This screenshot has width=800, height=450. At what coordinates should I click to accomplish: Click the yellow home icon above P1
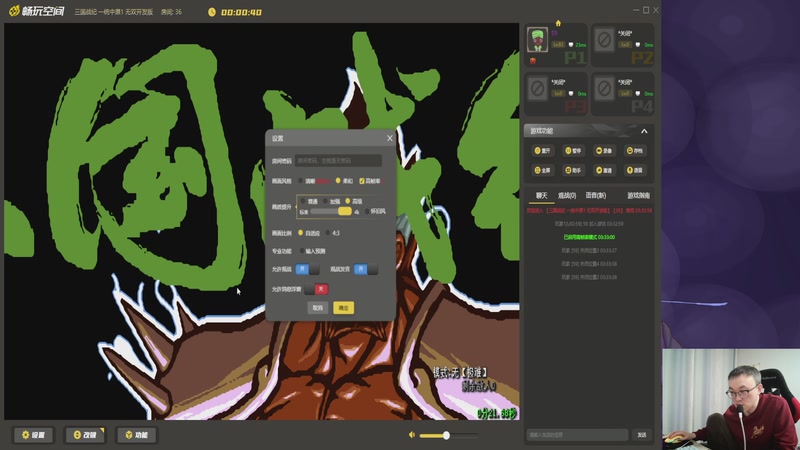coord(558,23)
